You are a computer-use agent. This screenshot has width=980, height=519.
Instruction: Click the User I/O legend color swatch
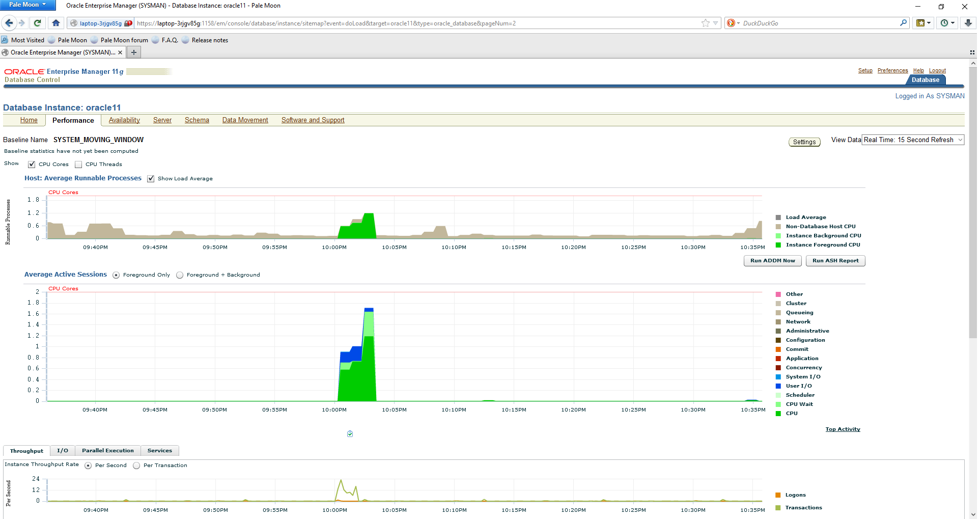coord(778,386)
